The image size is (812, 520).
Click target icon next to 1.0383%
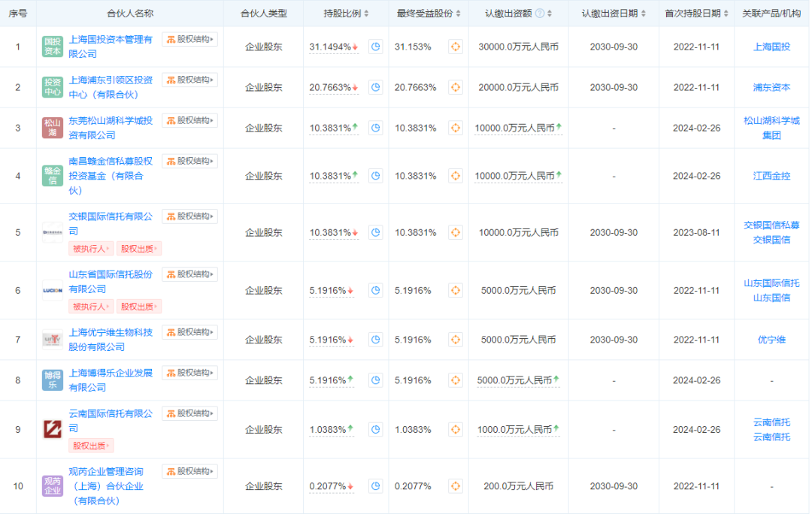pyautogui.click(x=456, y=430)
